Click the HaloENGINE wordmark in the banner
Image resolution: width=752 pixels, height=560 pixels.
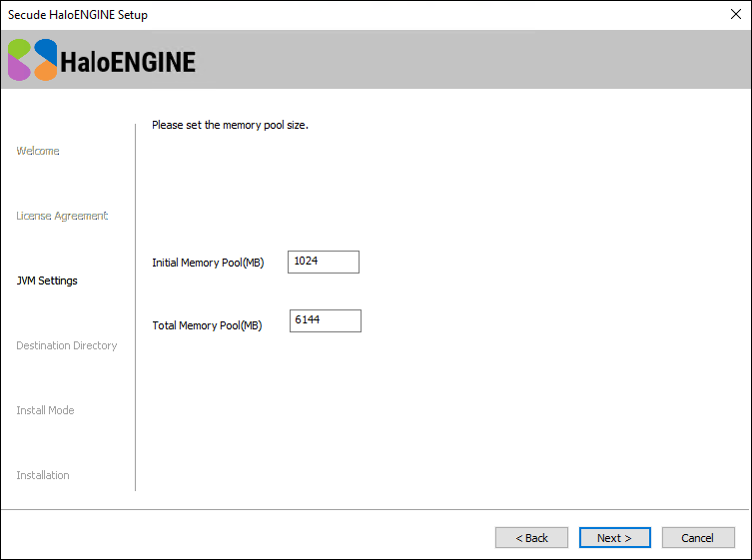[x=128, y=62]
